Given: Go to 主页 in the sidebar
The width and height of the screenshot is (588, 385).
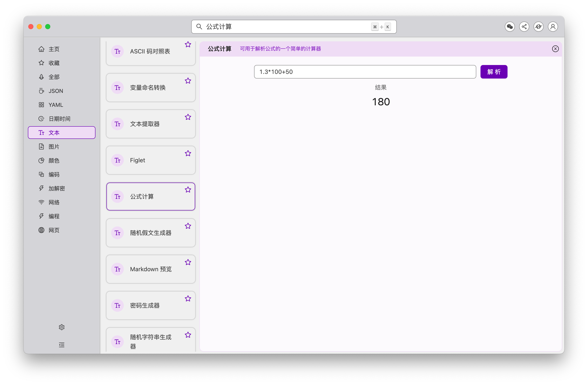Looking at the screenshot, I should [x=61, y=49].
